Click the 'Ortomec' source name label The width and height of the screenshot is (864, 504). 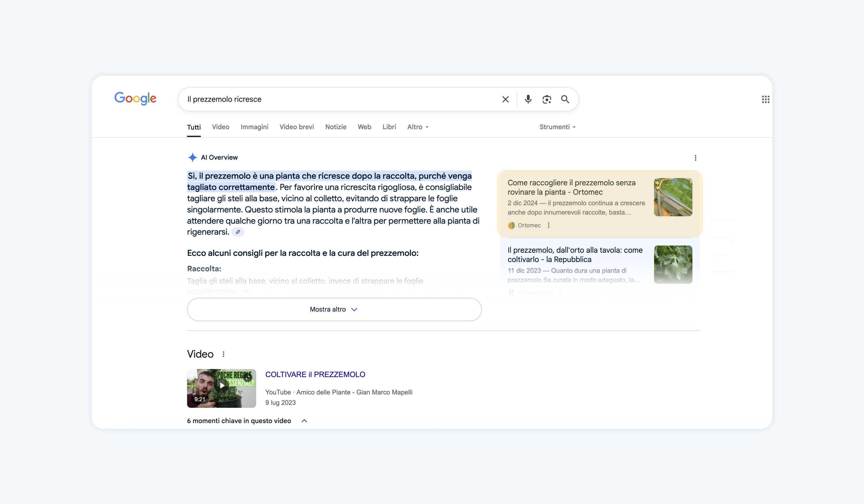[x=529, y=225]
